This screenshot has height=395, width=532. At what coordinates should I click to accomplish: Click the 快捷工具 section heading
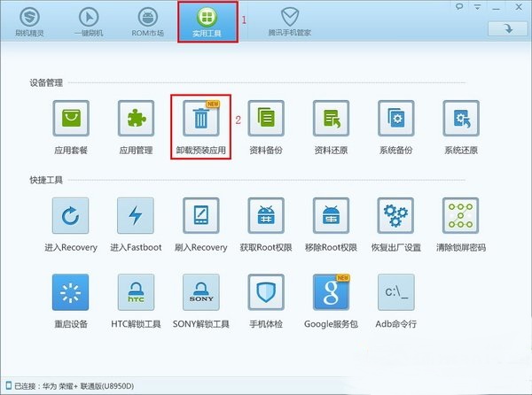tap(46, 180)
